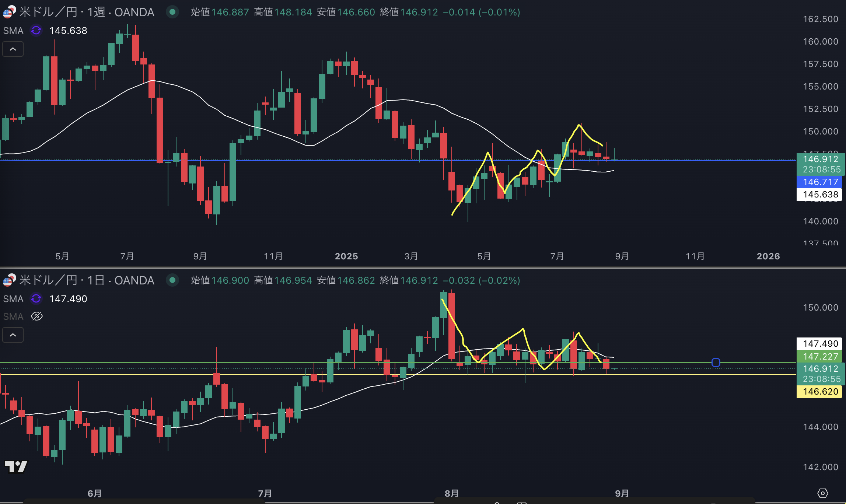Click the 終値146.912 value in weekly header
This screenshot has height=504, width=846.
(409, 12)
